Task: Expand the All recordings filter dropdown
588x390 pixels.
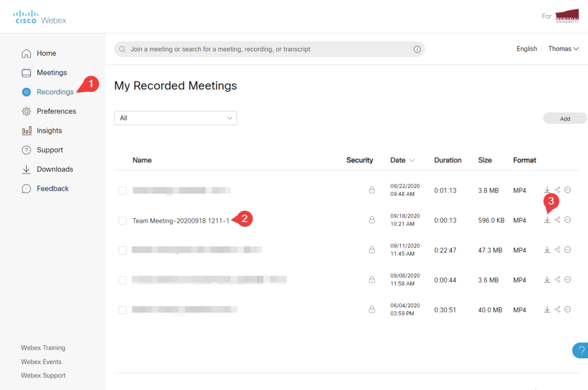Action: [x=176, y=118]
